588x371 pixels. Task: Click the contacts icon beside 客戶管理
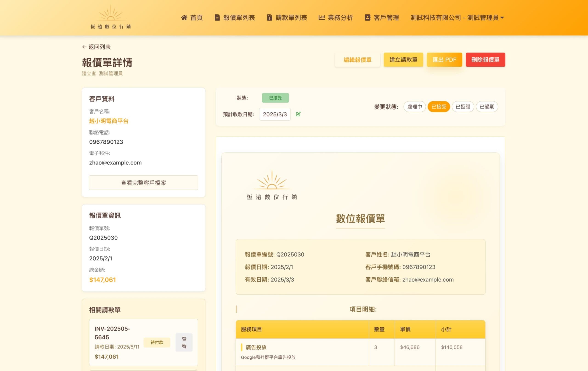pos(367,17)
